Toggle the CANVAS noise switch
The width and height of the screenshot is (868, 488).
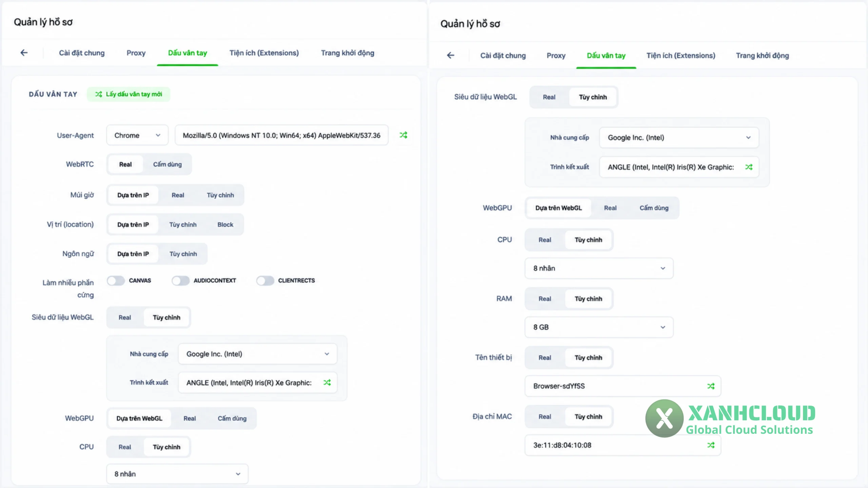116,281
